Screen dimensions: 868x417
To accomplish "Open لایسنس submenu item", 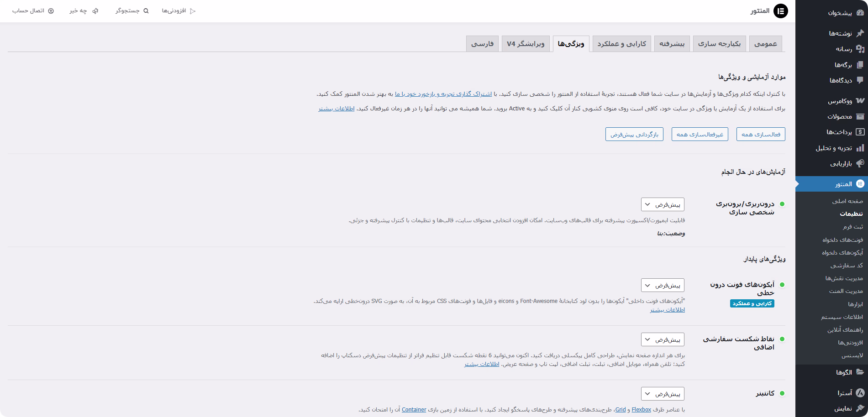I will click(852, 355).
